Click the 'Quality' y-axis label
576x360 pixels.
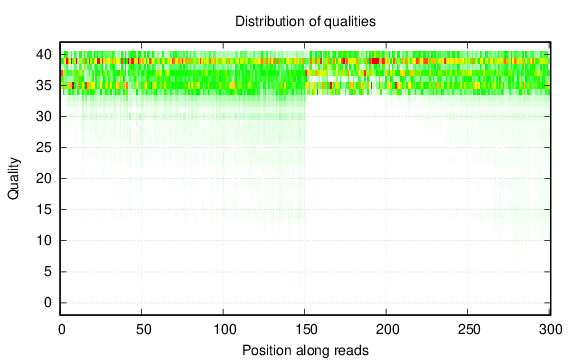[13, 179]
